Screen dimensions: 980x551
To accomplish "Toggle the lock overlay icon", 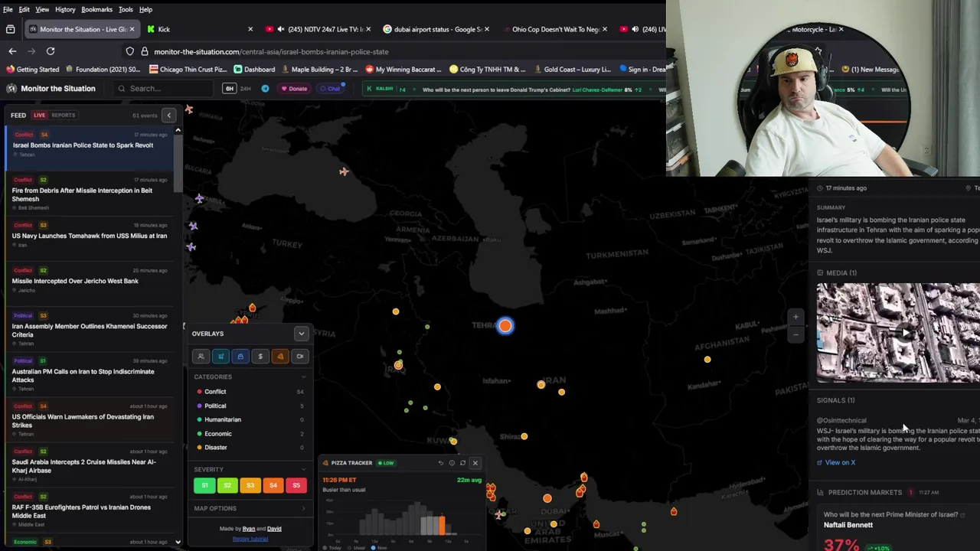I will pos(240,356).
